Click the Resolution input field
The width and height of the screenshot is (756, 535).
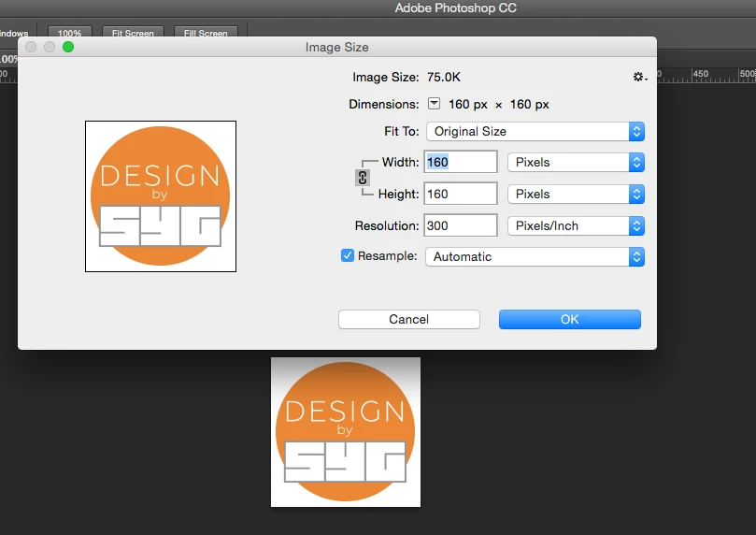461,225
